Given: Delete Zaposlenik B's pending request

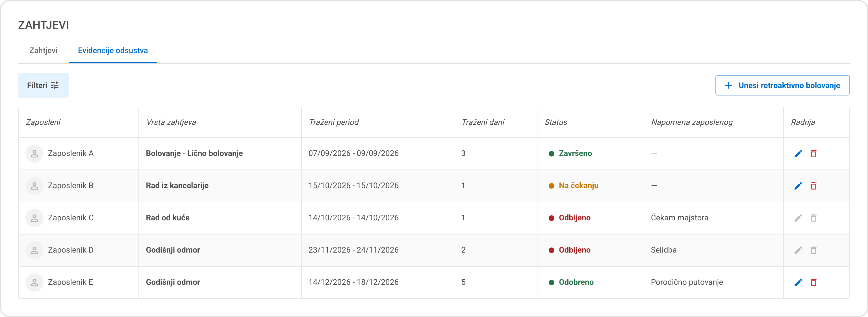Looking at the screenshot, I should (x=813, y=186).
